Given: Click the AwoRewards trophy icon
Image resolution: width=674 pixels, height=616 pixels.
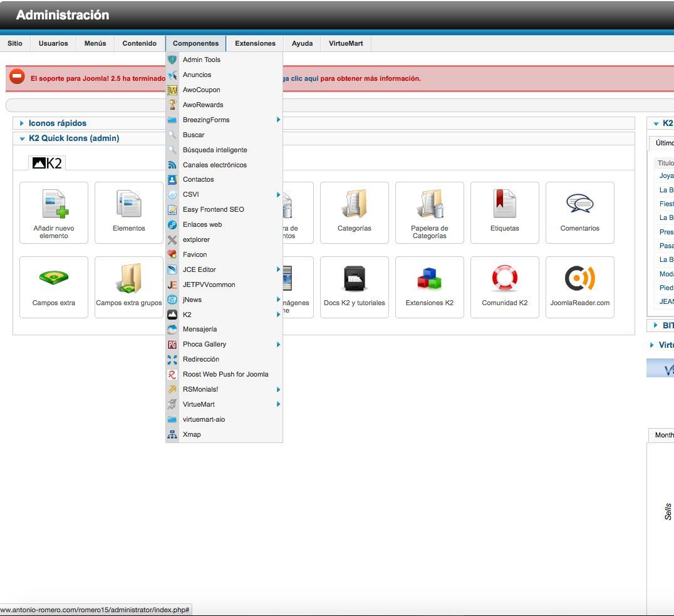Looking at the screenshot, I should 172,105.
